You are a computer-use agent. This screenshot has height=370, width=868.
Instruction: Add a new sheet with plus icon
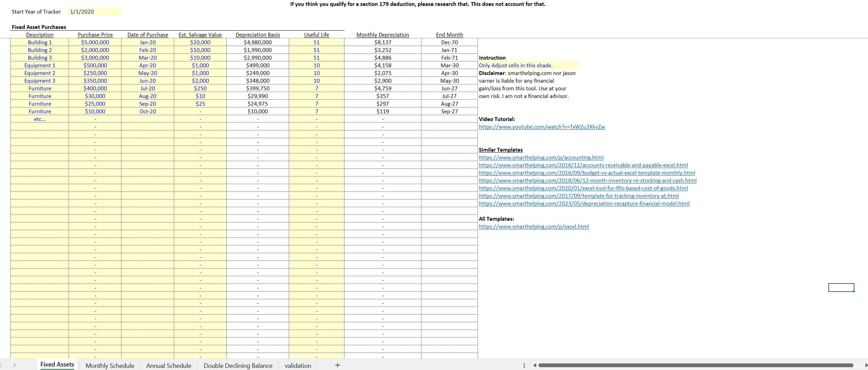pyautogui.click(x=337, y=365)
